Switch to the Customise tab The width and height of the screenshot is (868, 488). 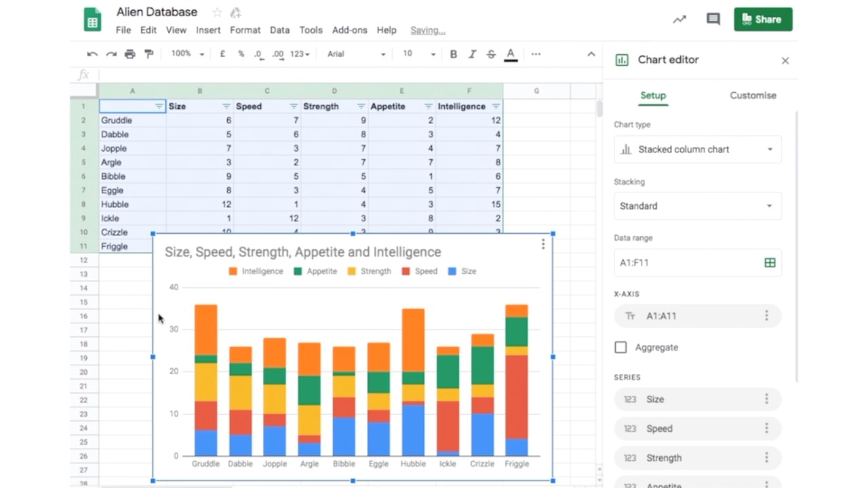pos(753,96)
